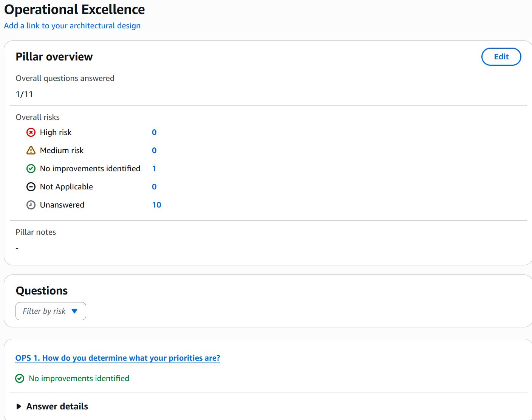Click the High risk count 0
532x420 pixels.
click(x=154, y=132)
